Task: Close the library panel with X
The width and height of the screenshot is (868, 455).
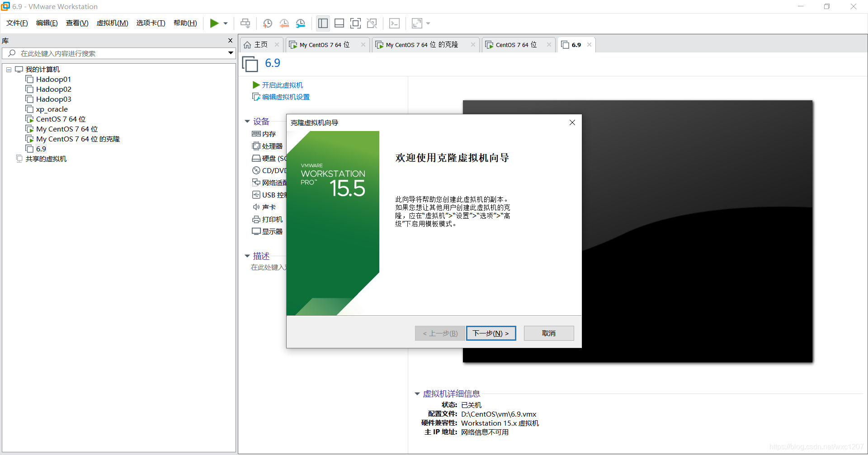Action: click(230, 41)
